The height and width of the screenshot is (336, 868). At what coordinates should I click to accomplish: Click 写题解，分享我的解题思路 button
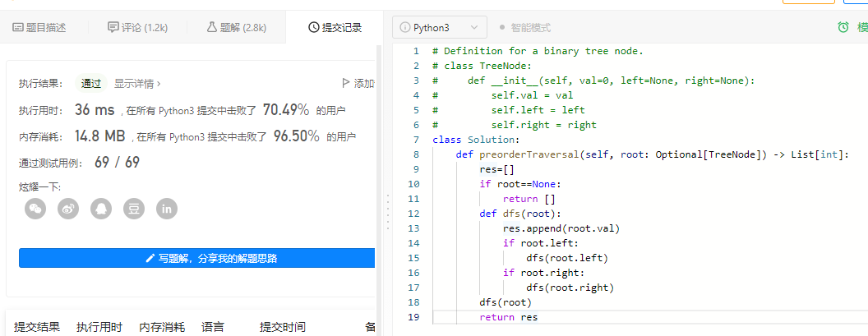(197, 258)
